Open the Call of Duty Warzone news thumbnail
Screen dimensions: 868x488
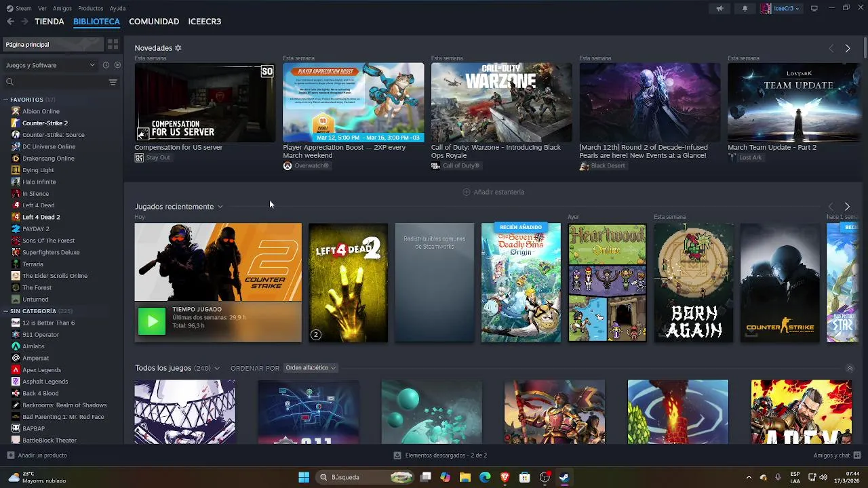(x=501, y=102)
